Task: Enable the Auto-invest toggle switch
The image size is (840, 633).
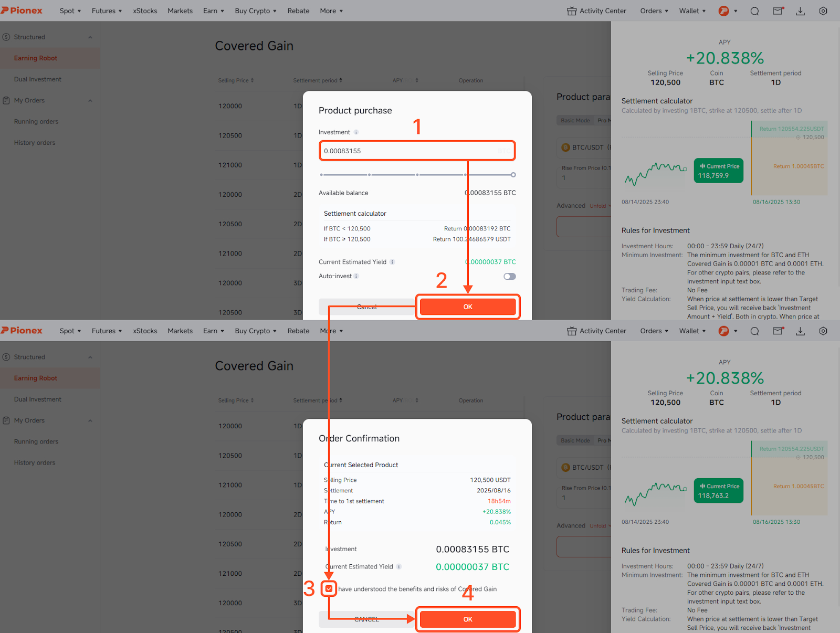Action: pos(509,277)
